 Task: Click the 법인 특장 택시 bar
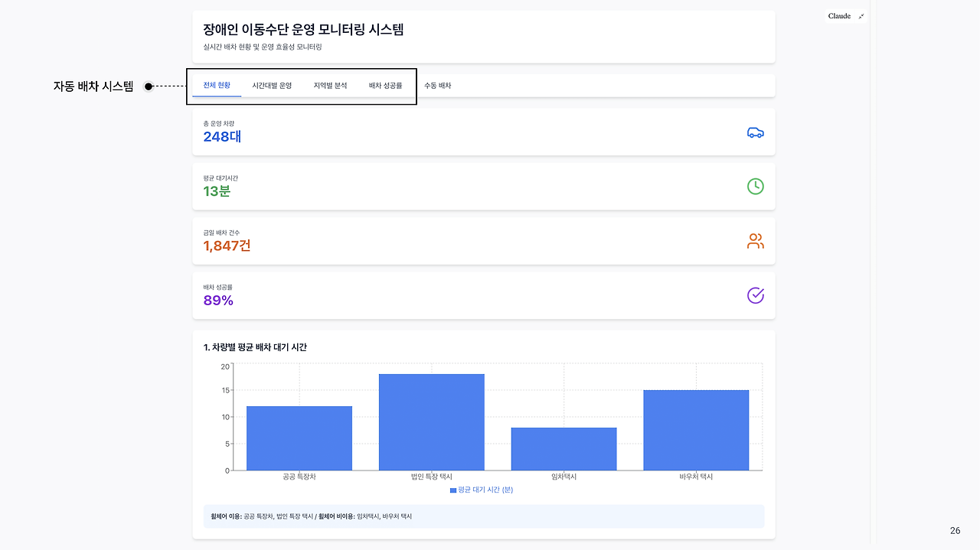[x=431, y=422]
